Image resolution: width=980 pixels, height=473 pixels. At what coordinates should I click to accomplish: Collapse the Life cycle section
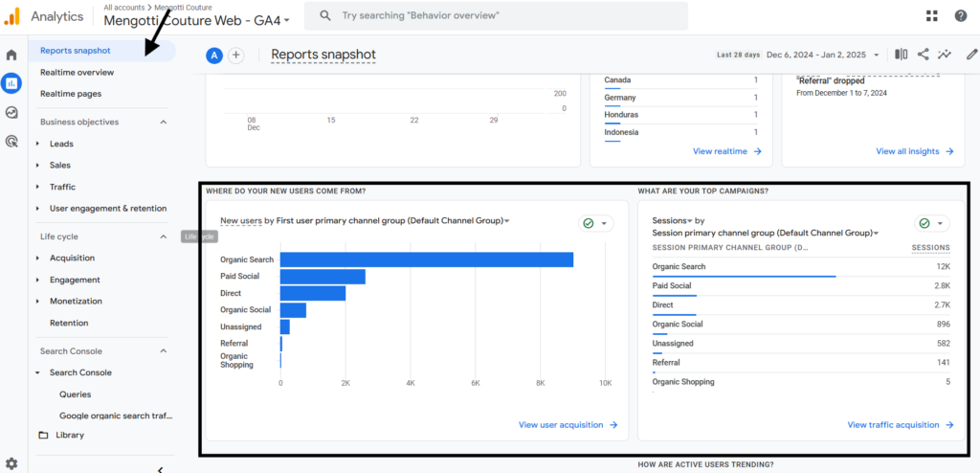point(163,236)
